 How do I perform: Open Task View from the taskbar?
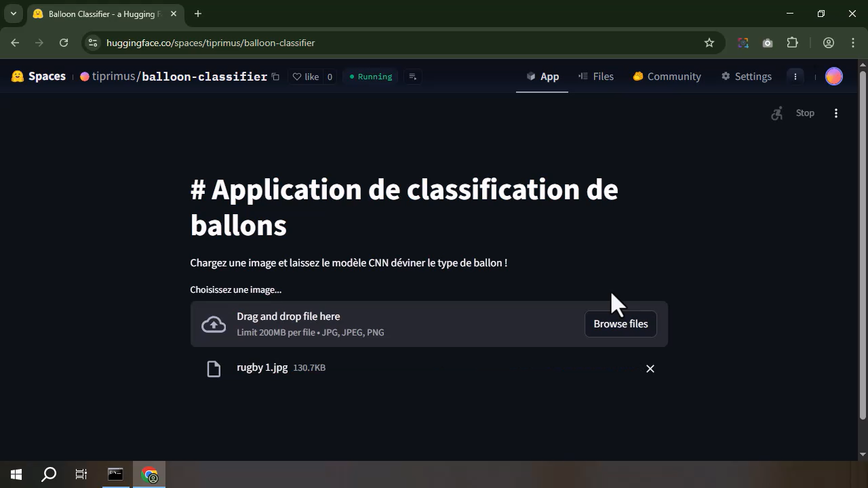click(80, 474)
